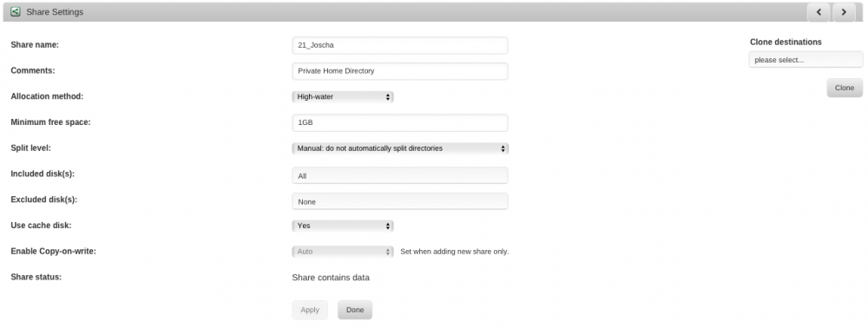Open the Allocation method dropdown

[x=343, y=97]
